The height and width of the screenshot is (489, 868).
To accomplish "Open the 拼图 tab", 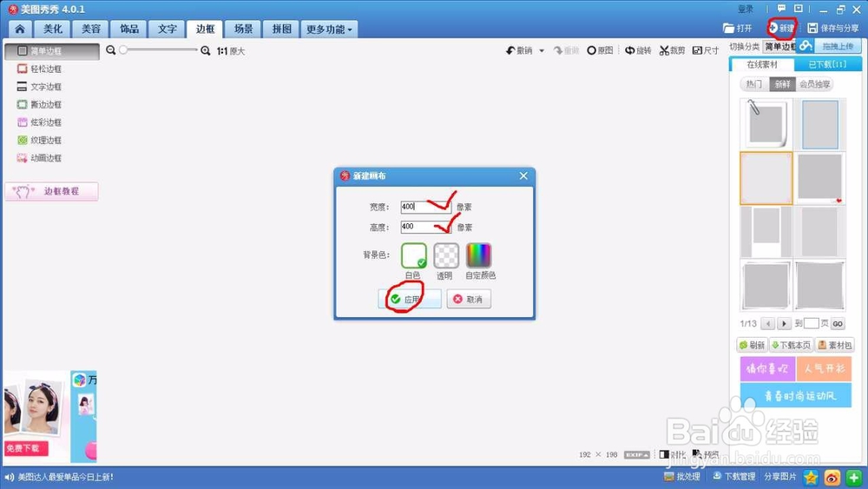I will tap(281, 29).
